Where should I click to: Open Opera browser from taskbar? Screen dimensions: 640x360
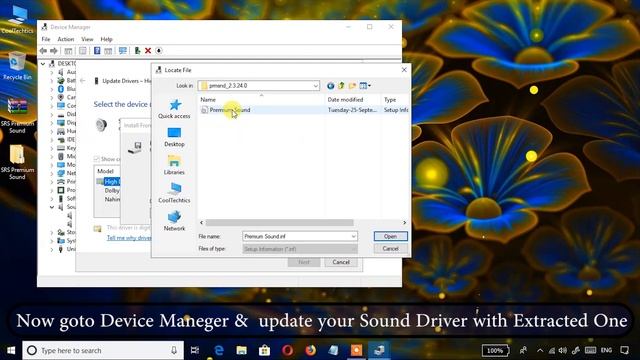click(x=287, y=350)
